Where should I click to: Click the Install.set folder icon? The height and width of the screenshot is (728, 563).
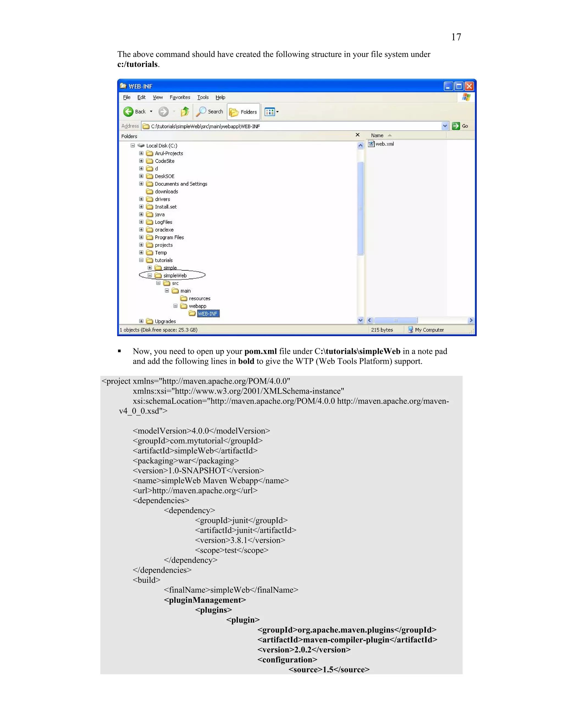point(150,207)
